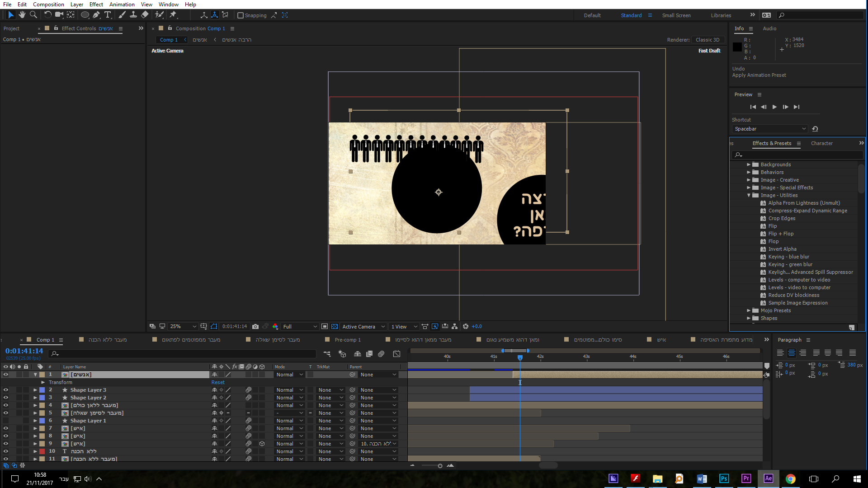This screenshot has width=868, height=488.
Task: Select the Hand tool
Action: tap(22, 15)
